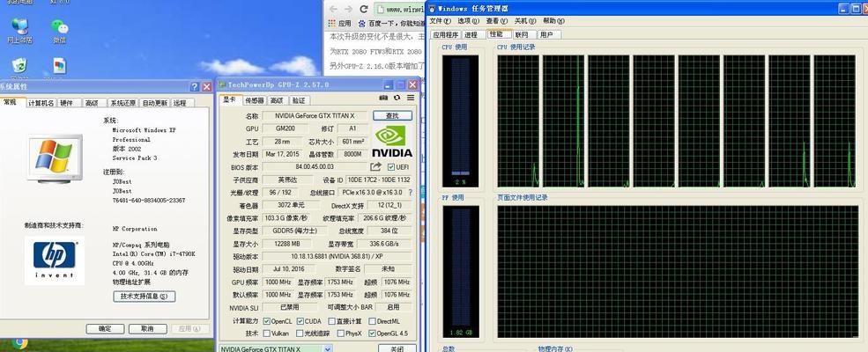
Task: Switch to 应用程序 tab in Task Manager
Action: 446,35
